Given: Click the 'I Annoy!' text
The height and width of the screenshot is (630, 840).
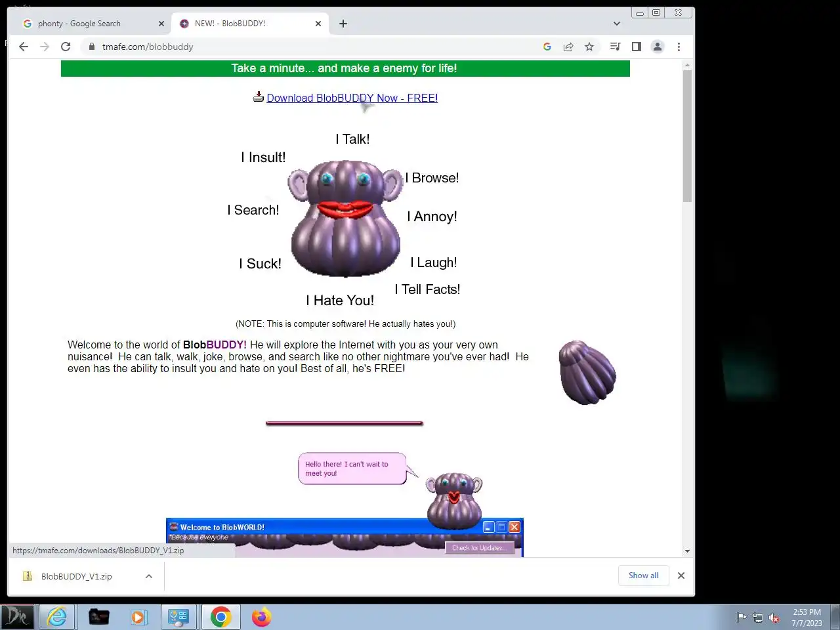Looking at the screenshot, I should (x=432, y=217).
